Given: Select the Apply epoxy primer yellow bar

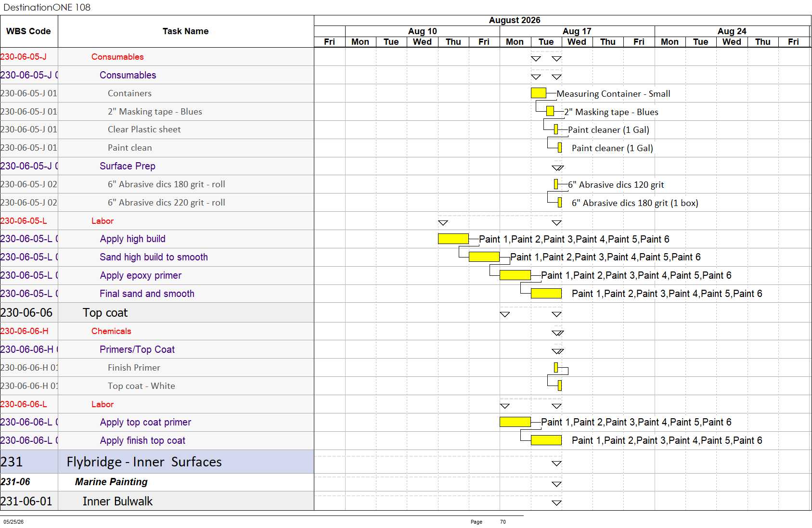Looking at the screenshot, I should [515, 275].
